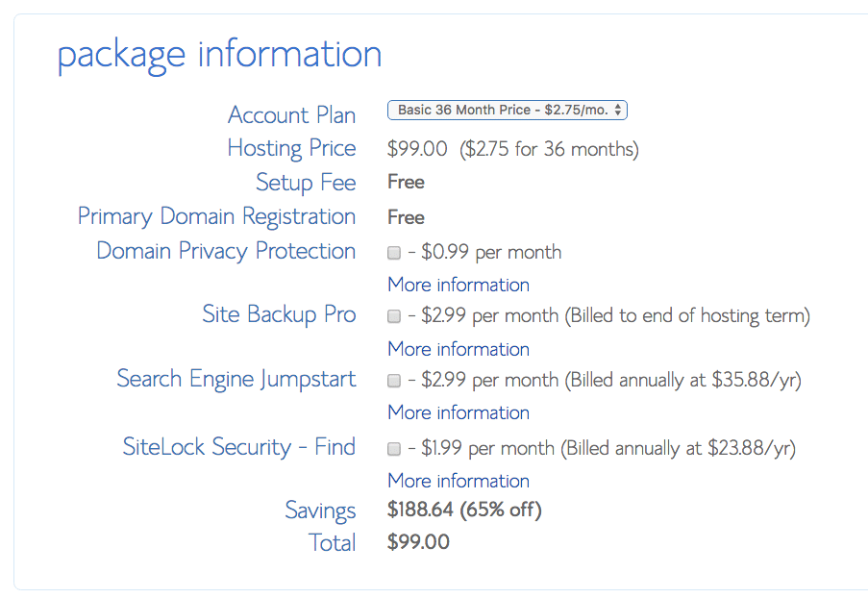Tick the Site Backup Pro checkbox
Viewport: 868px width, 598px height.
pos(393,316)
